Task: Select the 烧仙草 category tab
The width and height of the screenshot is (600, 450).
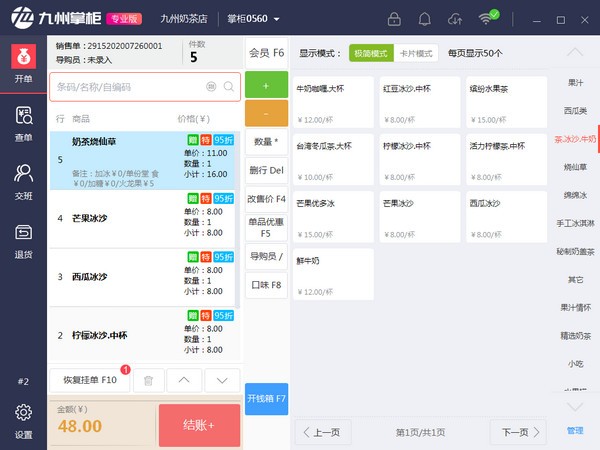Action: pos(575,167)
